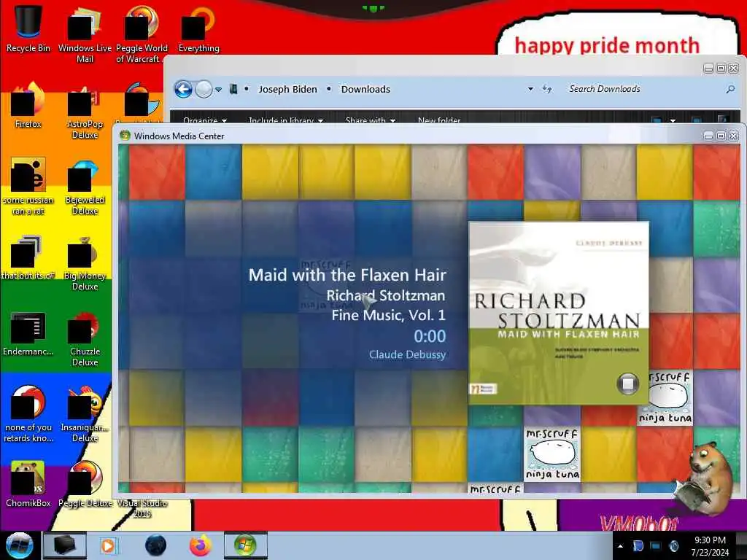
Task: Open the Share with menu
Action: pyautogui.click(x=370, y=120)
